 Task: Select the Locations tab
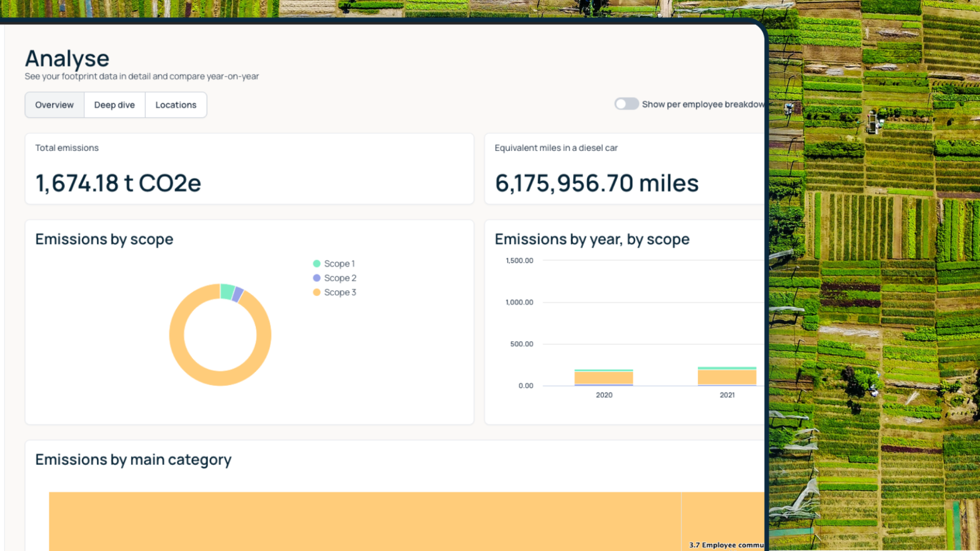click(176, 105)
